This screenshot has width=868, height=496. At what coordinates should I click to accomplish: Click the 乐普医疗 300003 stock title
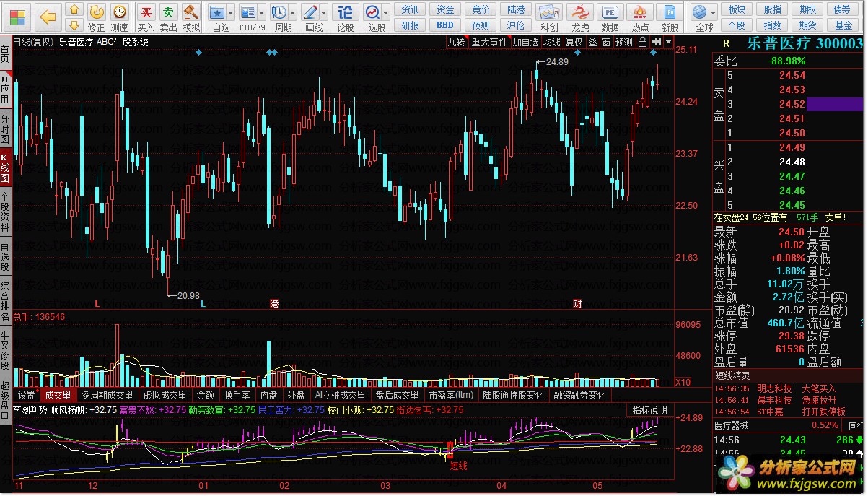click(x=804, y=43)
